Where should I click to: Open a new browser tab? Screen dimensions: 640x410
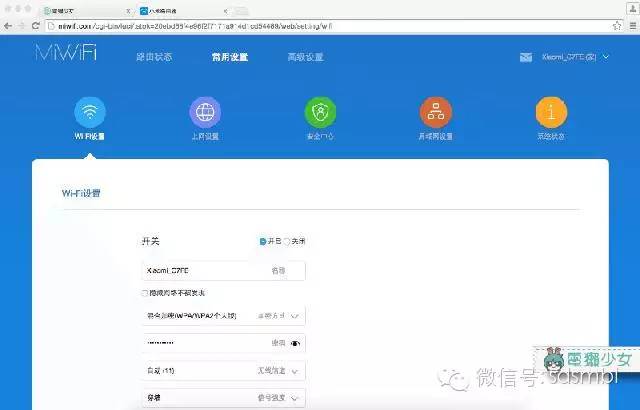242,11
